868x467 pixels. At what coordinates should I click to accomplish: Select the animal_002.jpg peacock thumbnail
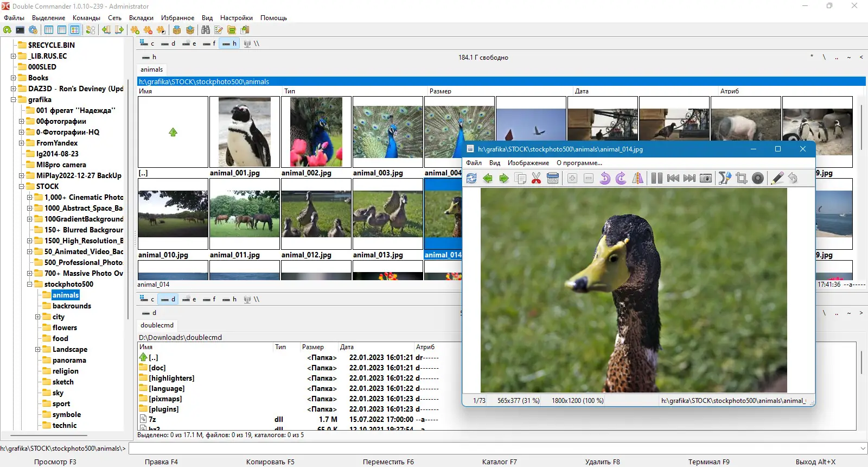(x=316, y=132)
